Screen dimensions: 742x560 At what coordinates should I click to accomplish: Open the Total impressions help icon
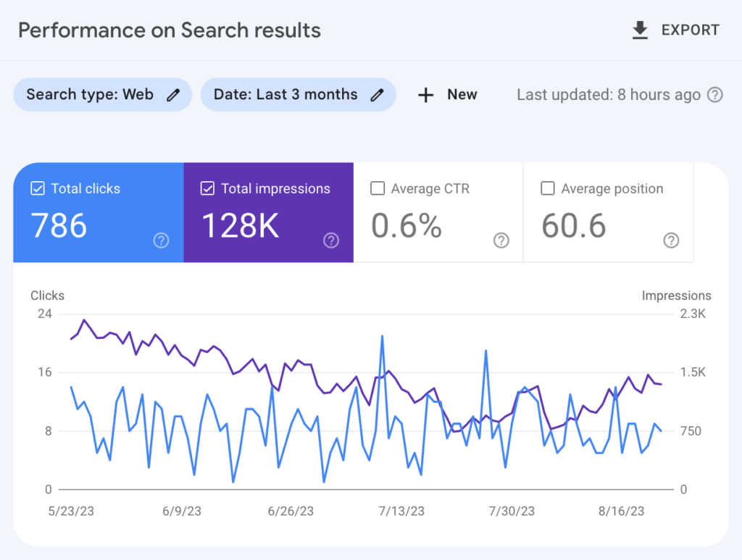[x=331, y=241]
